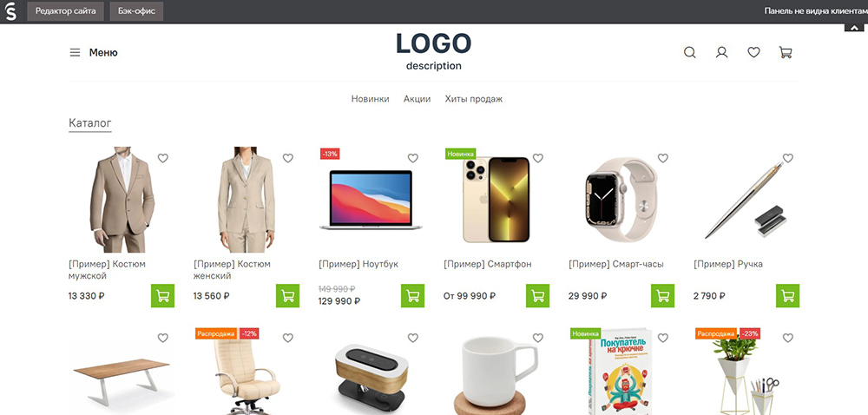Switch to the Новинки tab
The height and width of the screenshot is (415, 868).
click(x=371, y=99)
